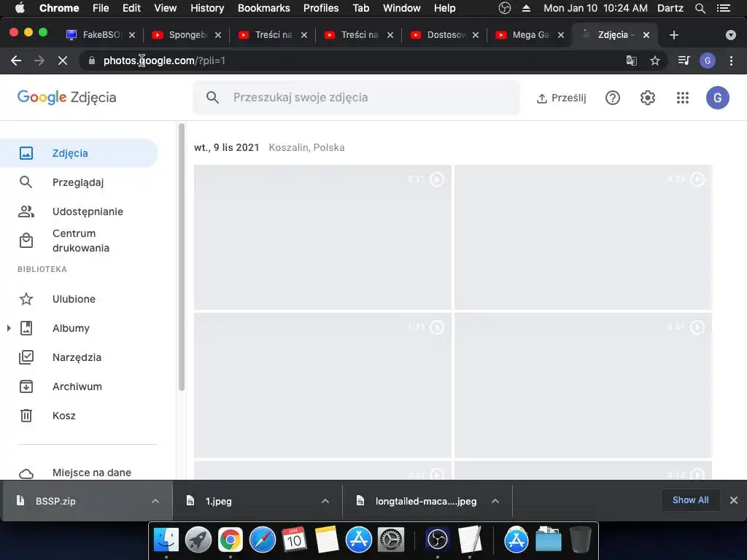This screenshot has width=747, height=560.
Task: Open Safari from the dock
Action: point(263,540)
